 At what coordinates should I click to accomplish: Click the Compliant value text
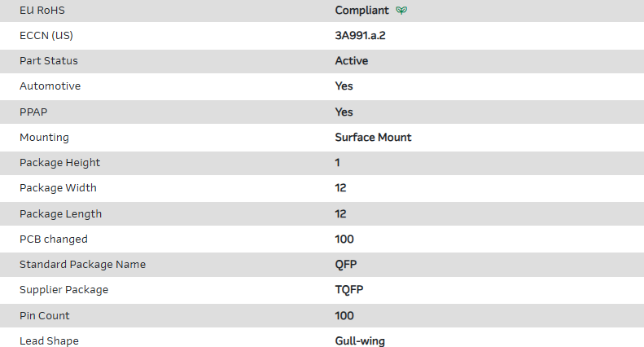point(362,11)
